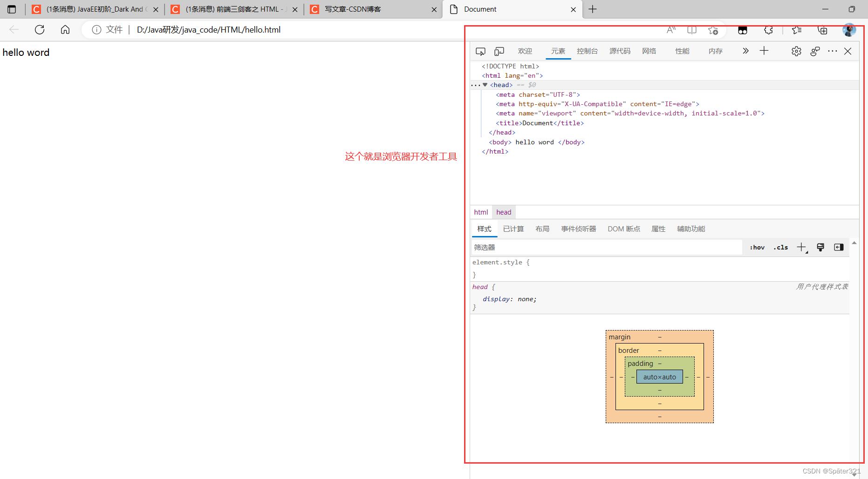
Task: Click the 筛选器 styles filter field
Action: click(606, 248)
